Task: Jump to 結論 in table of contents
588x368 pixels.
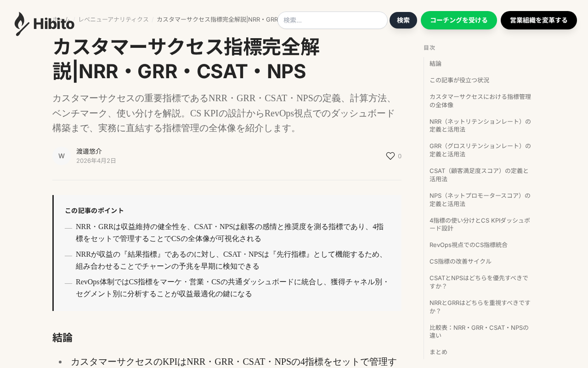Action: tap(435, 63)
